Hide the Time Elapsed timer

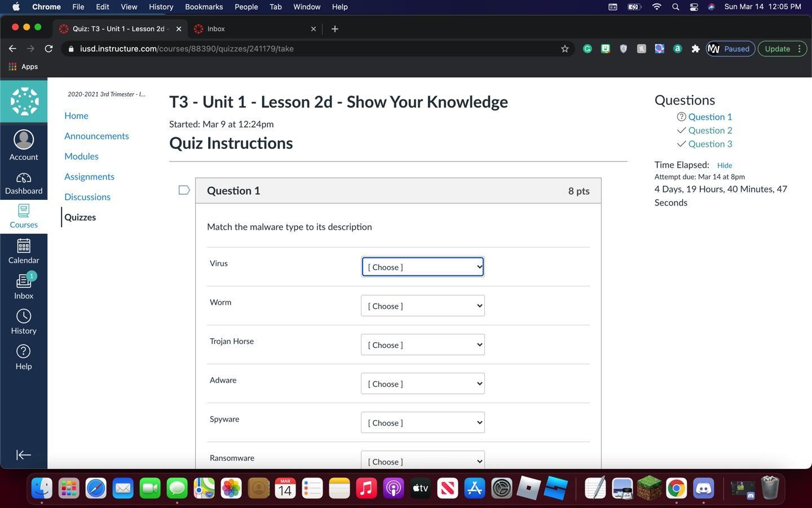click(725, 165)
